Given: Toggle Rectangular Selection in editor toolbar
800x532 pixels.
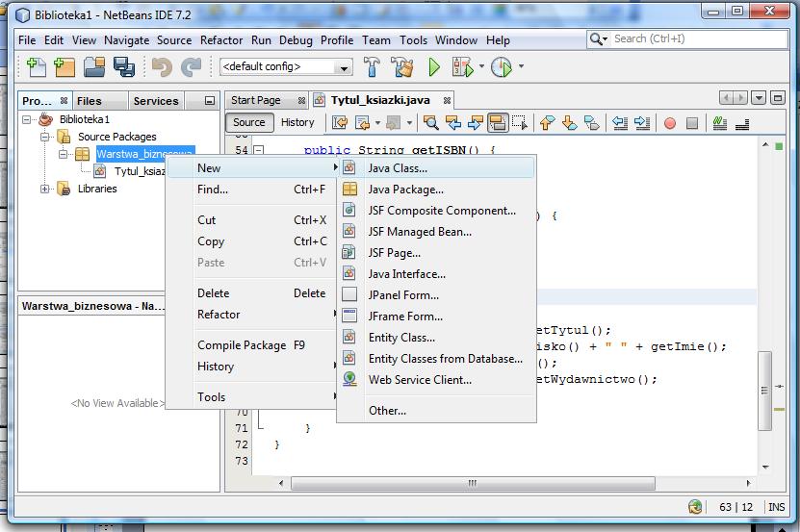Looking at the screenshot, I should point(520,123).
